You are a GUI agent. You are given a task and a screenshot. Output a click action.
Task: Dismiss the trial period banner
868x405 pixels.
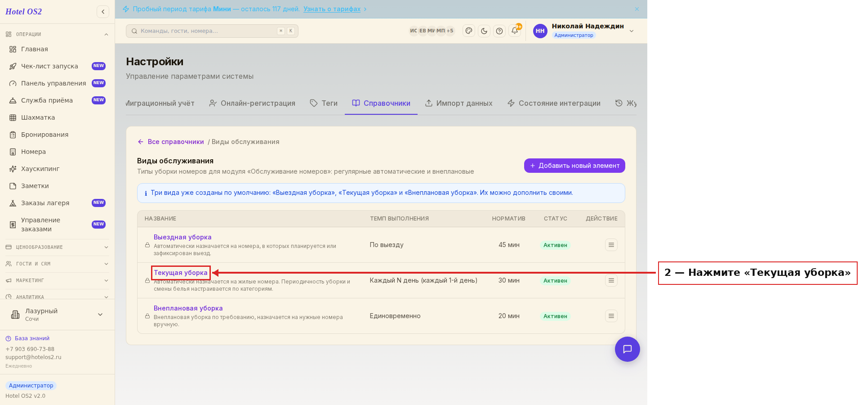point(637,9)
